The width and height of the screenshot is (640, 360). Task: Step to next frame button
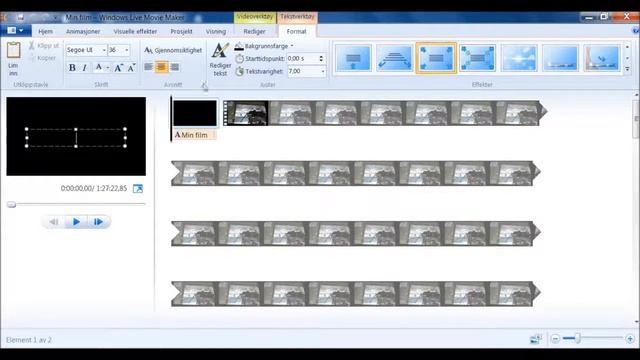click(98, 222)
